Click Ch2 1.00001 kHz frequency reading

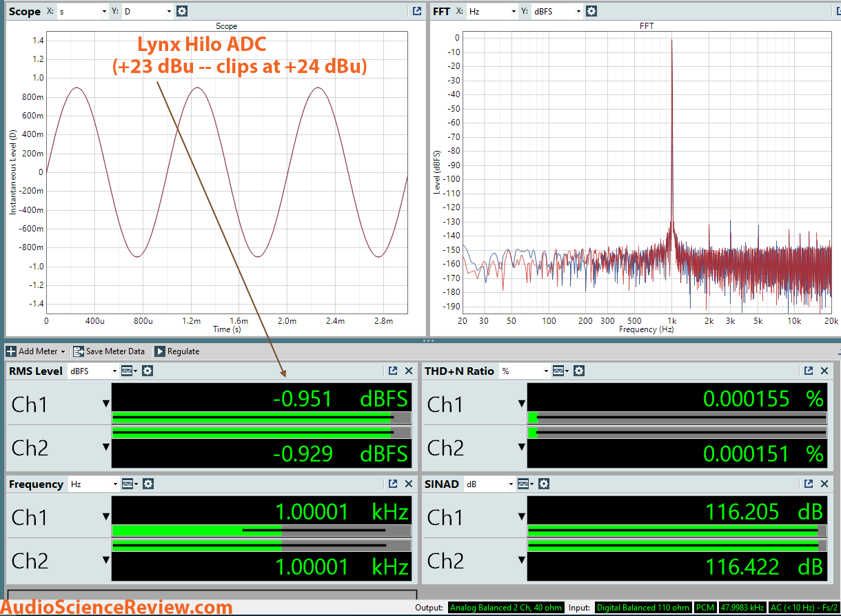(342, 566)
